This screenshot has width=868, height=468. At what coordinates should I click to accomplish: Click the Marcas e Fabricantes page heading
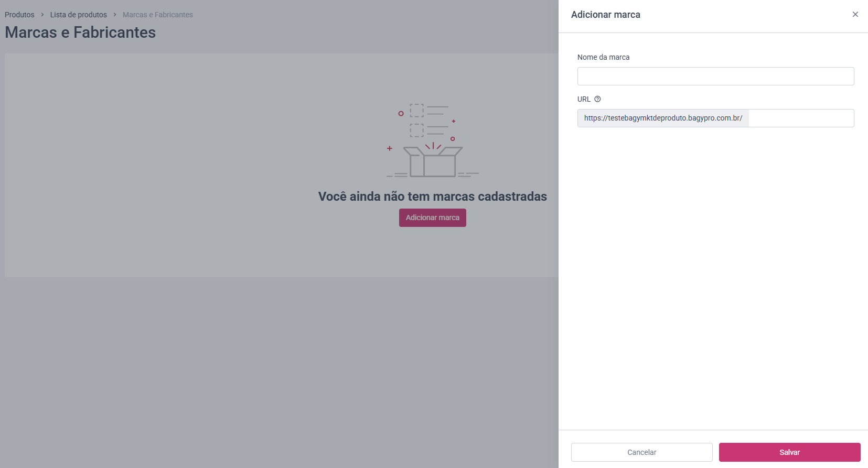80,32
